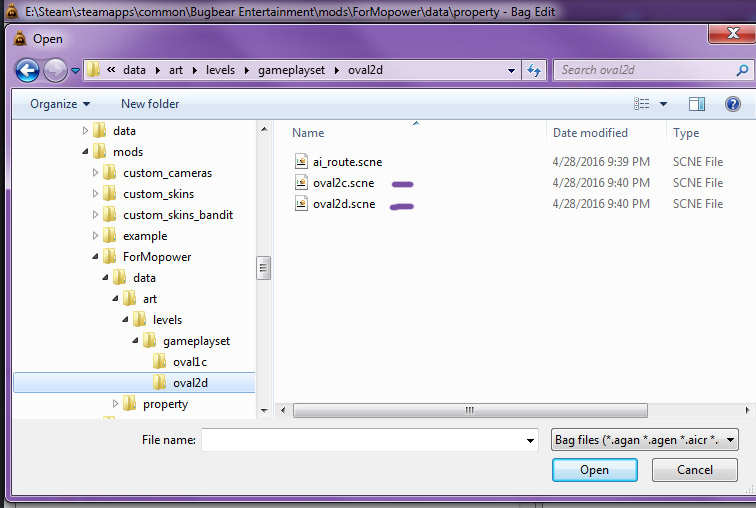Click the oval2c.scne file icon
The width and height of the screenshot is (756, 508).
301,182
